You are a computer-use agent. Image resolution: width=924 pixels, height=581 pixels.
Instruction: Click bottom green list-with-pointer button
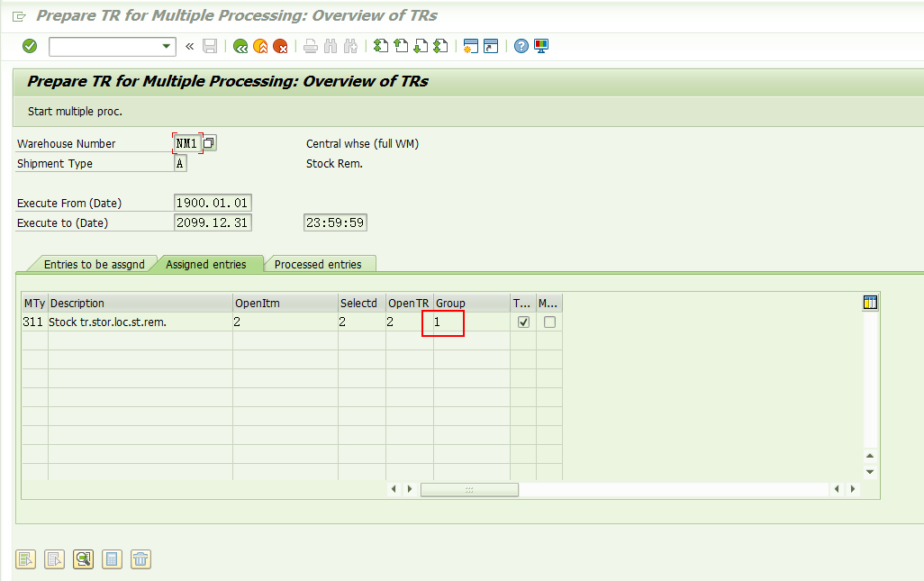click(26, 559)
